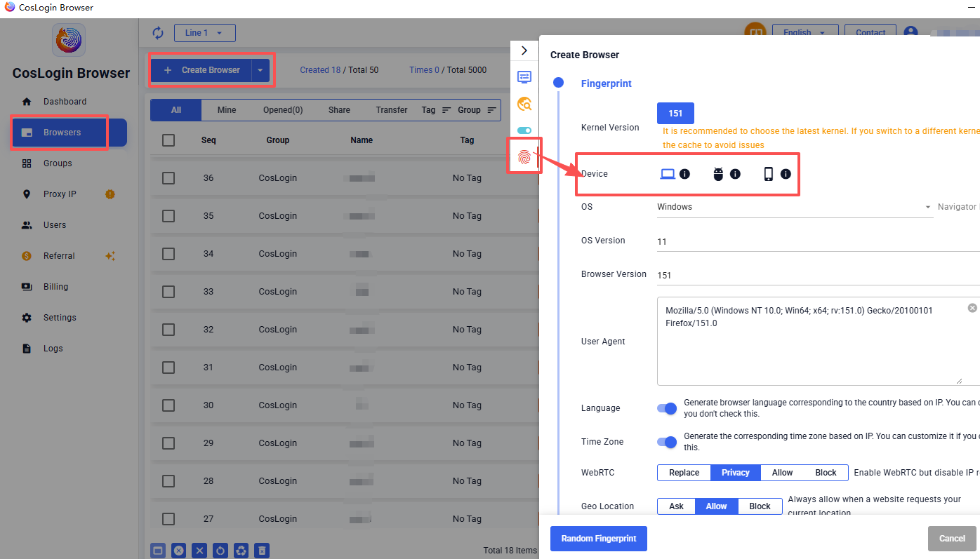
Task: Select the mobile phone device icon
Action: 769,174
